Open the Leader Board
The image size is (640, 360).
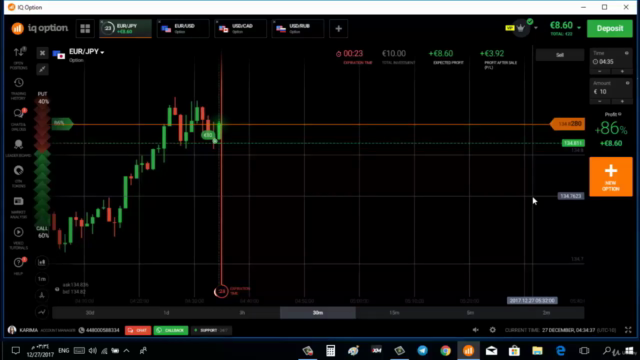18,148
